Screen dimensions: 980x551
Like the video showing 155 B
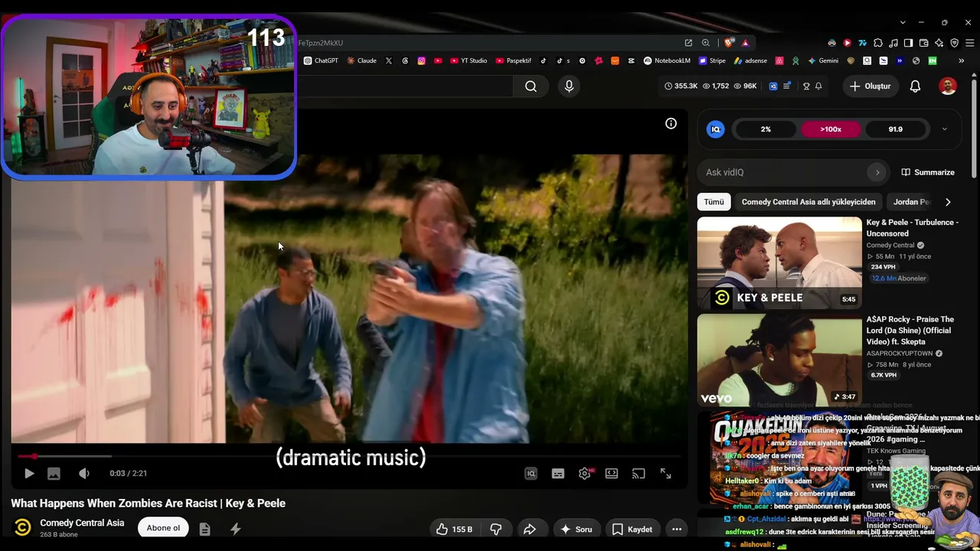[454, 529]
